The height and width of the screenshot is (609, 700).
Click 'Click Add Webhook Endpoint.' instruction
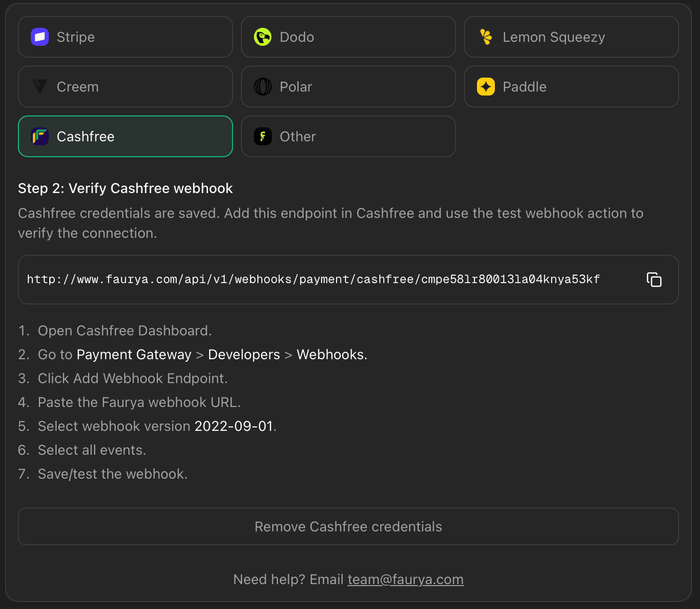[x=133, y=378]
